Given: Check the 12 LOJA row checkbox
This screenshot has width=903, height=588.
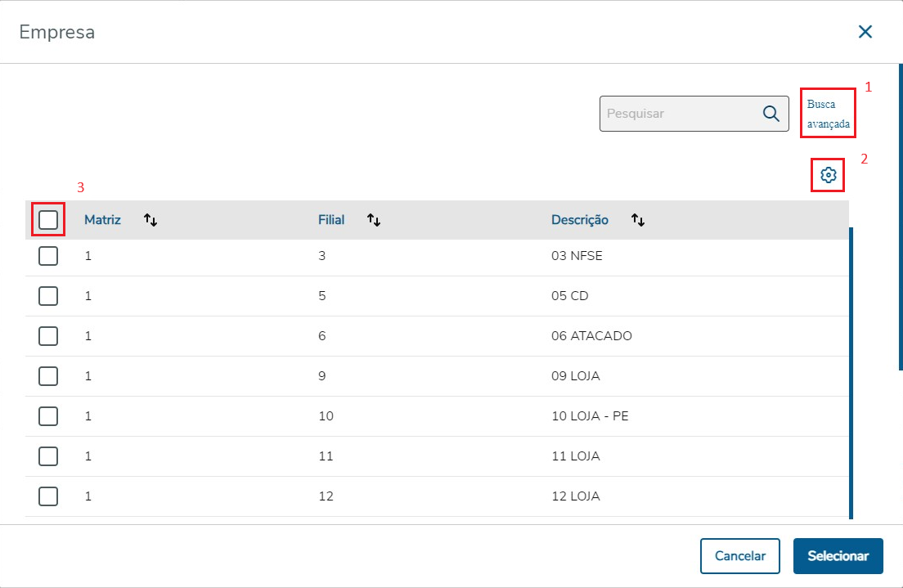Looking at the screenshot, I should [x=48, y=496].
